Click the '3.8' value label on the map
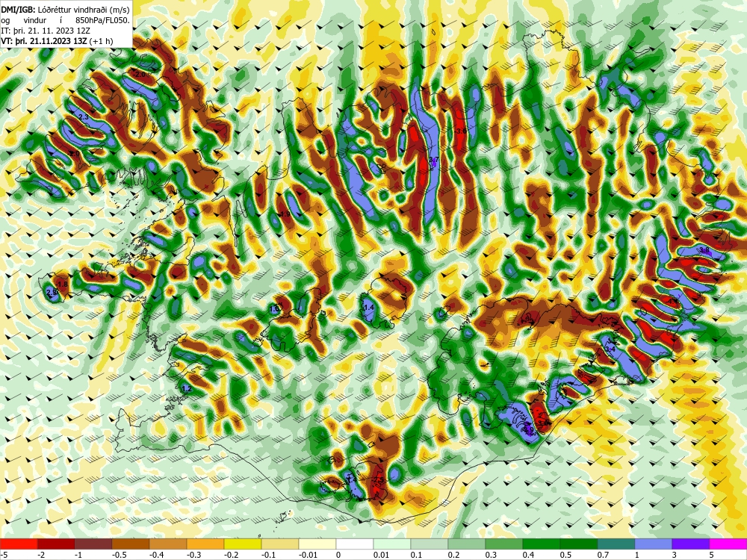Screen dimensions: 747x560 coord(704,250)
